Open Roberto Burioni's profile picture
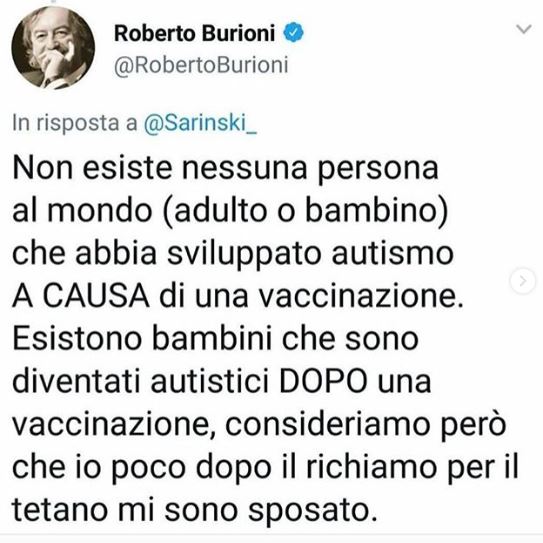The image size is (543, 543). point(53,48)
